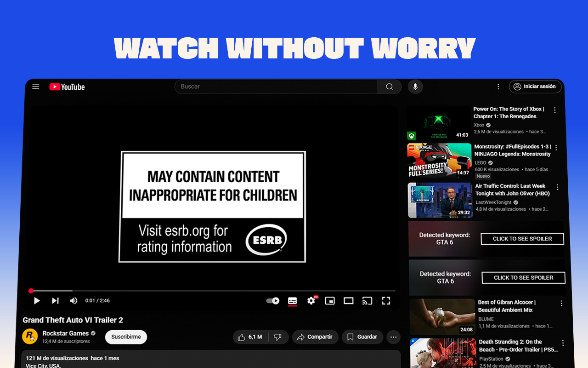Screen dimensions: 588x368
Task: Enable miniplayer mode
Action: [330, 301]
